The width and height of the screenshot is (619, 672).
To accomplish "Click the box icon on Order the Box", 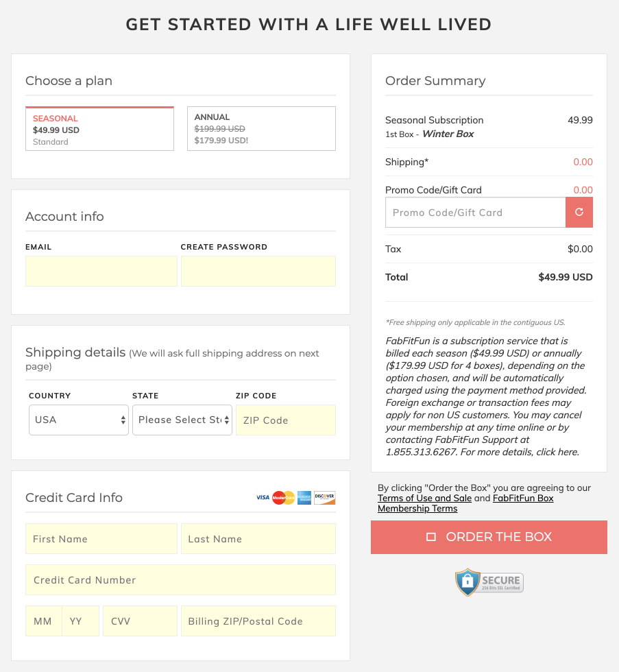I will point(432,537).
